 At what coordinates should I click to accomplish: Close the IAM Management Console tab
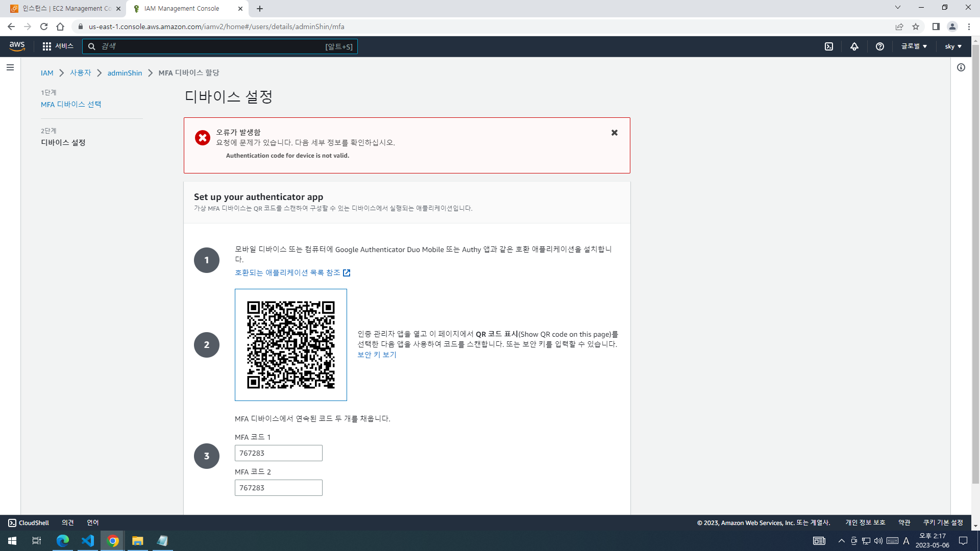[x=240, y=9]
